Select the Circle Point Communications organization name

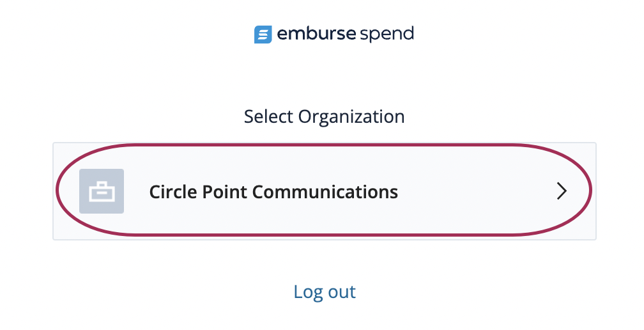(273, 191)
